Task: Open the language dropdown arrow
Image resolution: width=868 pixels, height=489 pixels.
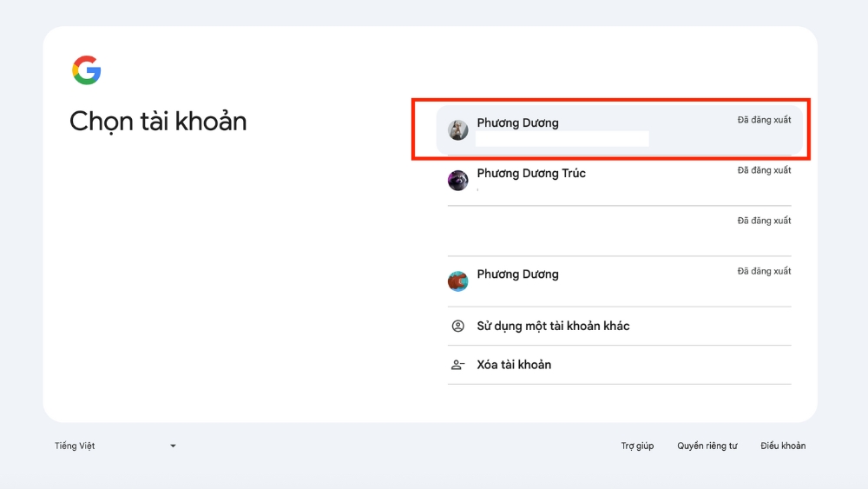Action: click(x=173, y=446)
